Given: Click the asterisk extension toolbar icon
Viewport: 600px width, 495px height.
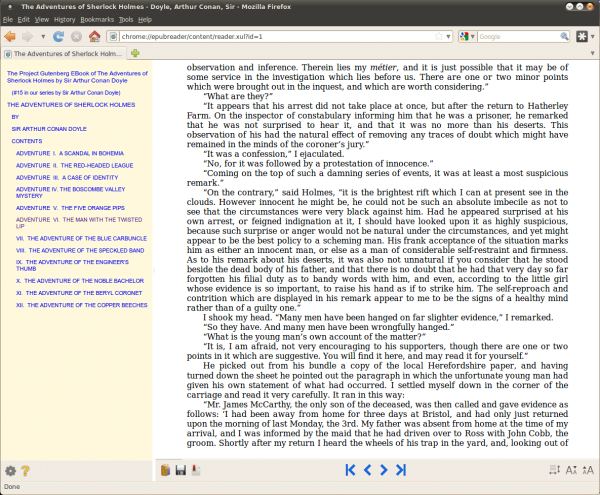Looking at the screenshot, I should point(582,37).
